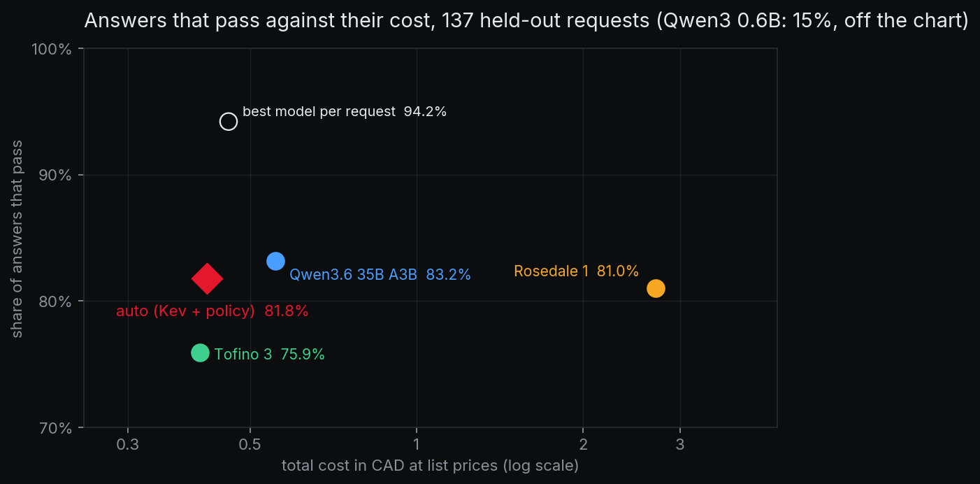Click the 3 x-axis tick label
The width and height of the screenshot is (980, 484).
tap(680, 445)
